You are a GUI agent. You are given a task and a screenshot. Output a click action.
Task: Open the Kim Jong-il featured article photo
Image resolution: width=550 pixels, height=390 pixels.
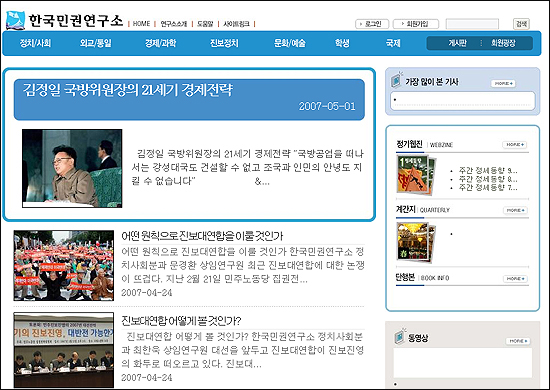click(x=72, y=168)
